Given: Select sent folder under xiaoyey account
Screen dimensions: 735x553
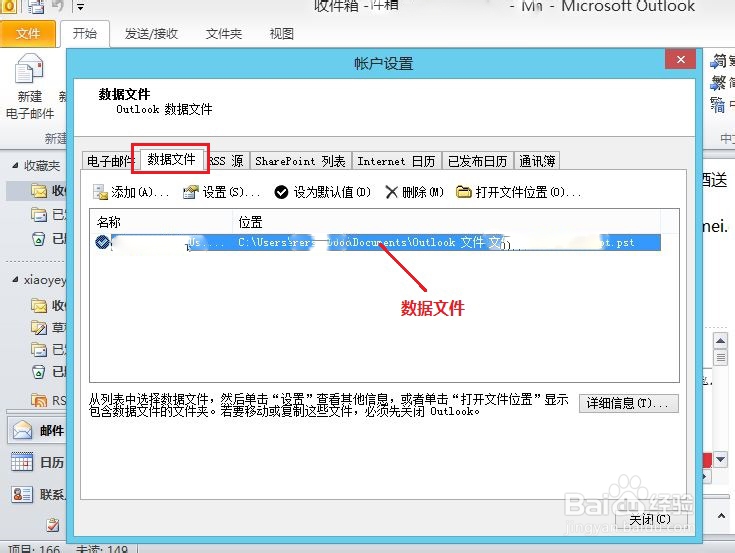Looking at the screenshot, I should coord(47,350).
